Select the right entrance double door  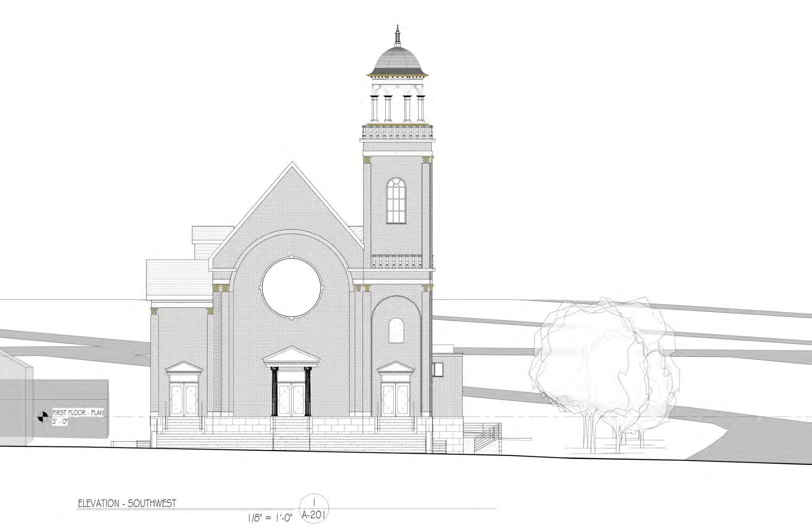395,400
